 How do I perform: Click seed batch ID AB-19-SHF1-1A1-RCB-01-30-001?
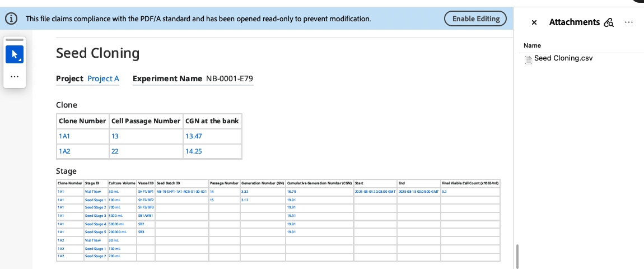click(x=181, y=191)
